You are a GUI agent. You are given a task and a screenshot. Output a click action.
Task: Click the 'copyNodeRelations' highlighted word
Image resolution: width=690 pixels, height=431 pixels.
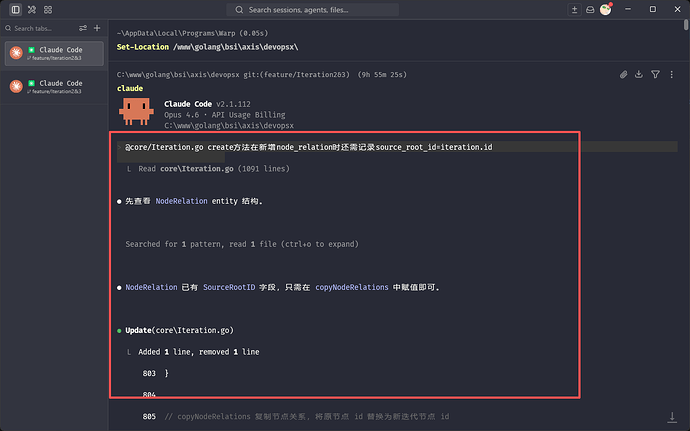tap(352, 287)
